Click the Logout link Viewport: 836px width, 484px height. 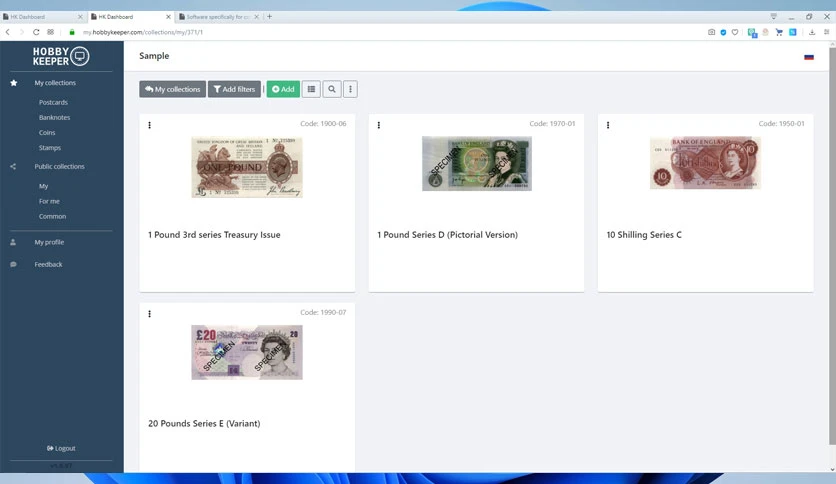[x=61, y=448]
